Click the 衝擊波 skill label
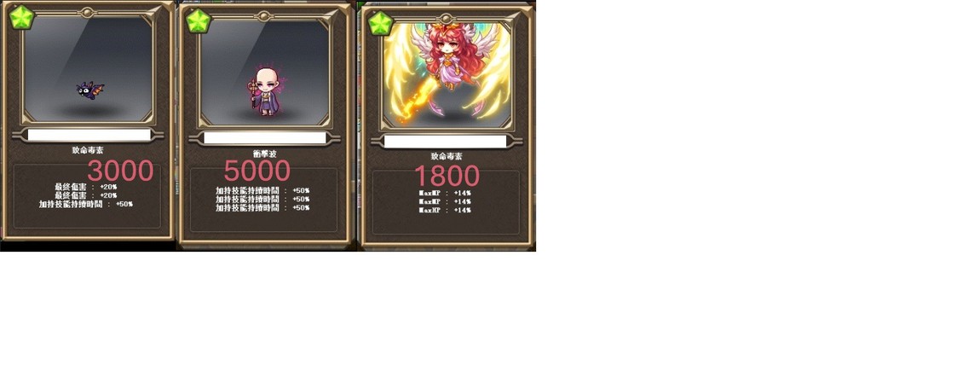Image resolution: width=980 pixels, height=389 pixels. pyautogui.click(x=264, y=154)
